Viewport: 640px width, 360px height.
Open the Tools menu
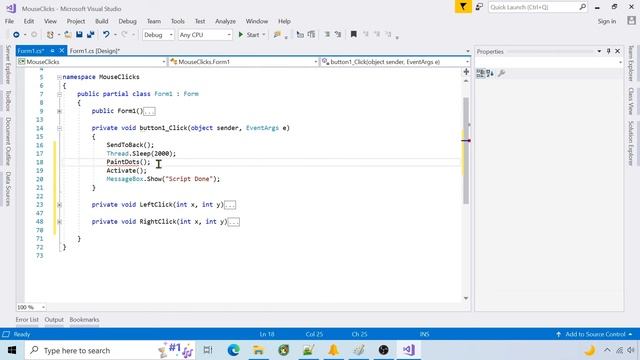pos(178,21)
